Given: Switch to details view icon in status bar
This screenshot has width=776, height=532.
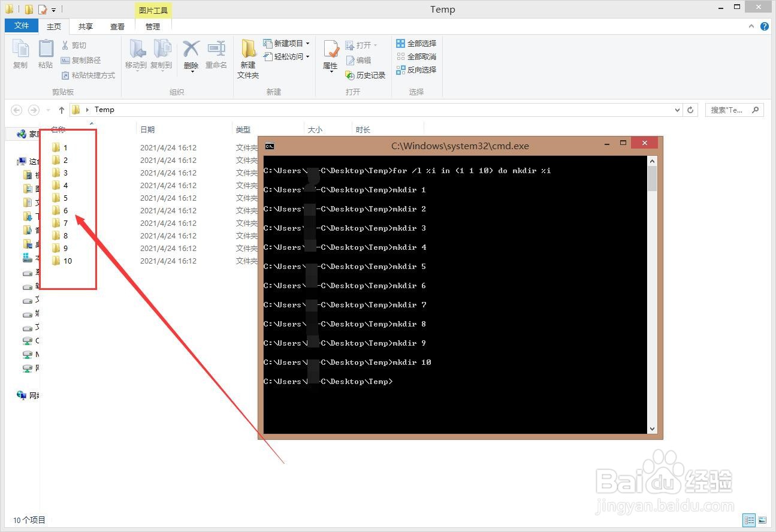Looking at the screenshot, I should tap(749, 520).
